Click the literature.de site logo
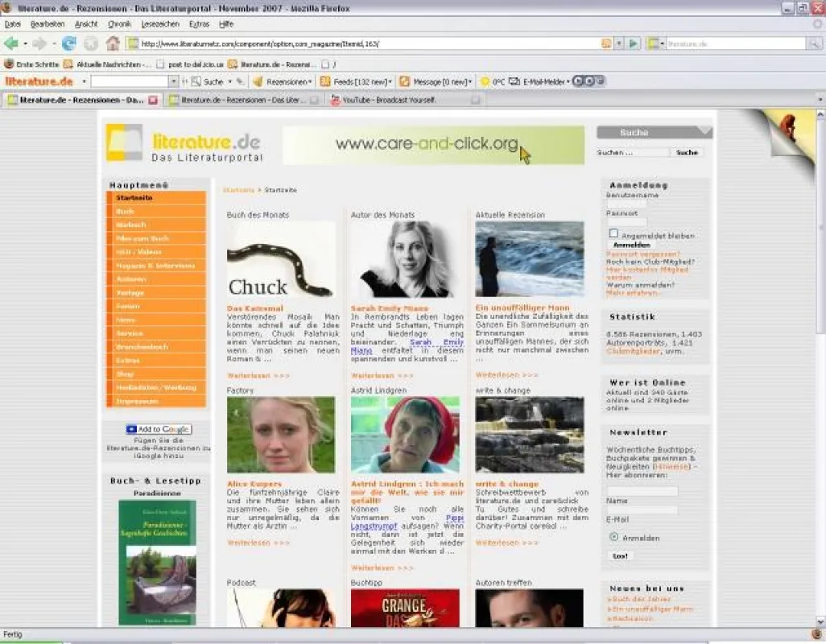Viewport: 826px width, 644px height. (184, 142)
